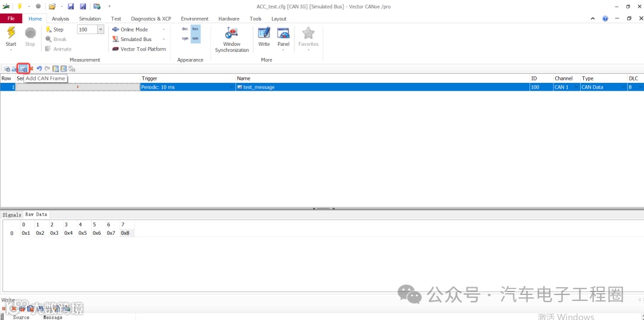Toggle hex number format

[x=196, y=29]
